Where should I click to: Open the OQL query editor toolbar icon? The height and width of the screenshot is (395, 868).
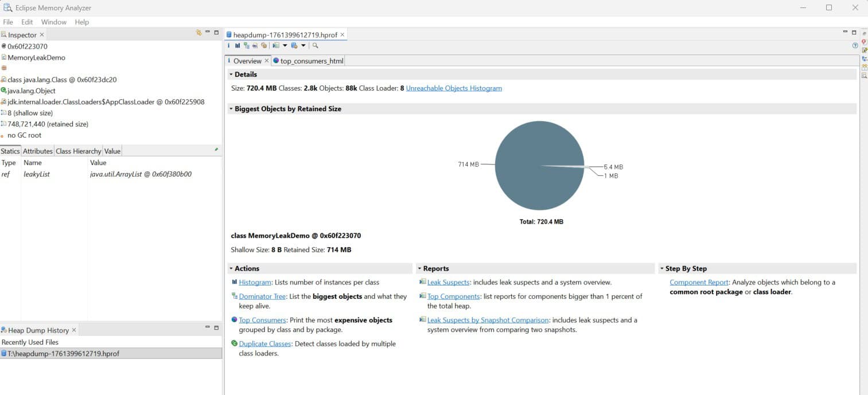tap(255, 46)
